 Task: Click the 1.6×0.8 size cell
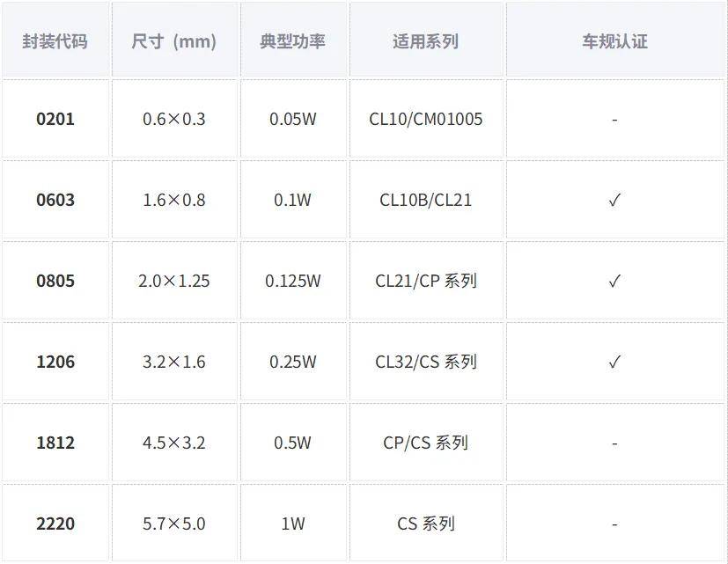[x=174, y=201]
